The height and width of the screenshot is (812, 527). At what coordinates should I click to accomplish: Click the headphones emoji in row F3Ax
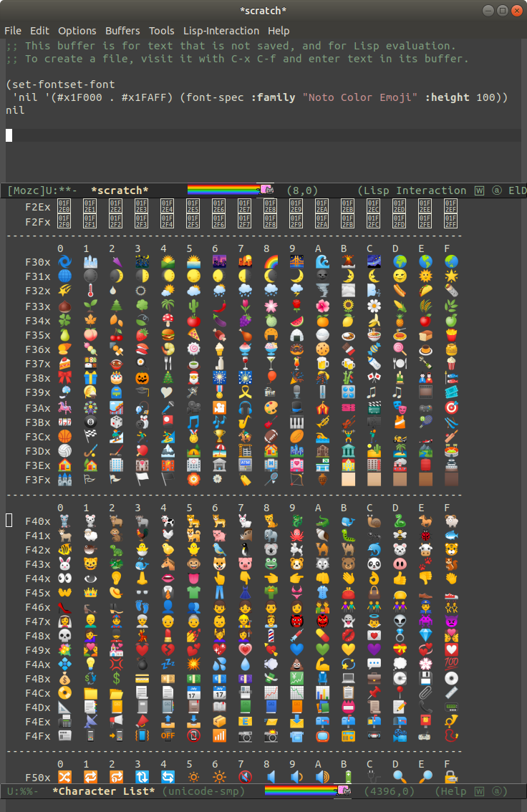(245, 407)
